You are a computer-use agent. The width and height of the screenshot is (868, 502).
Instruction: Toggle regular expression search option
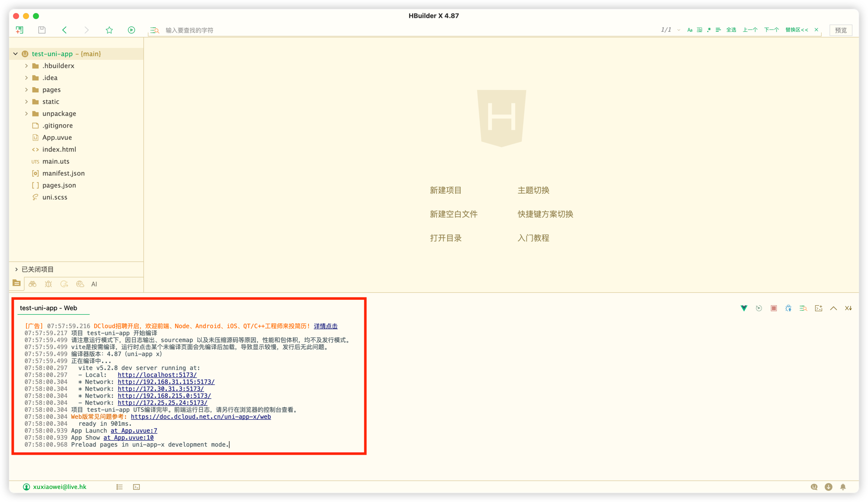[x=709, y=30]
